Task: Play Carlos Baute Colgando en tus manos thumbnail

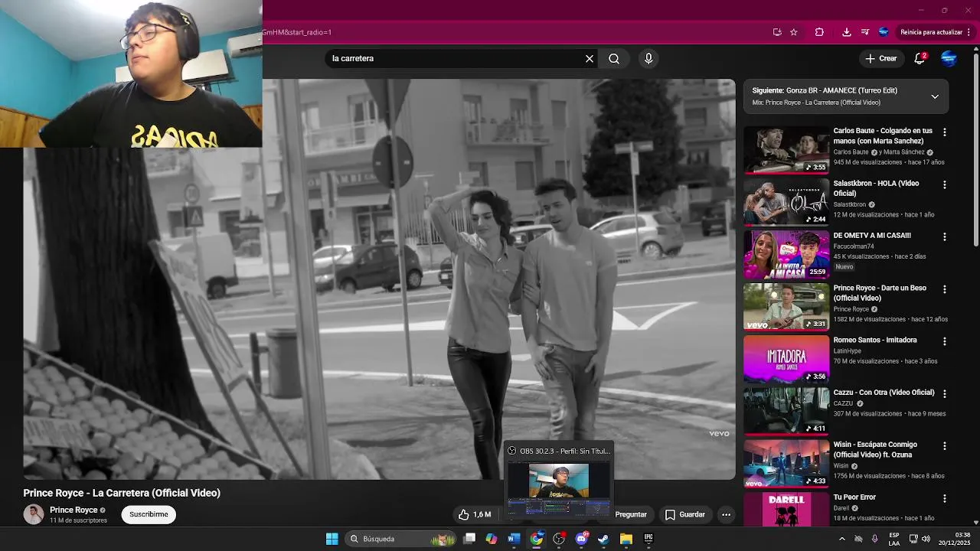Action: 786,149
